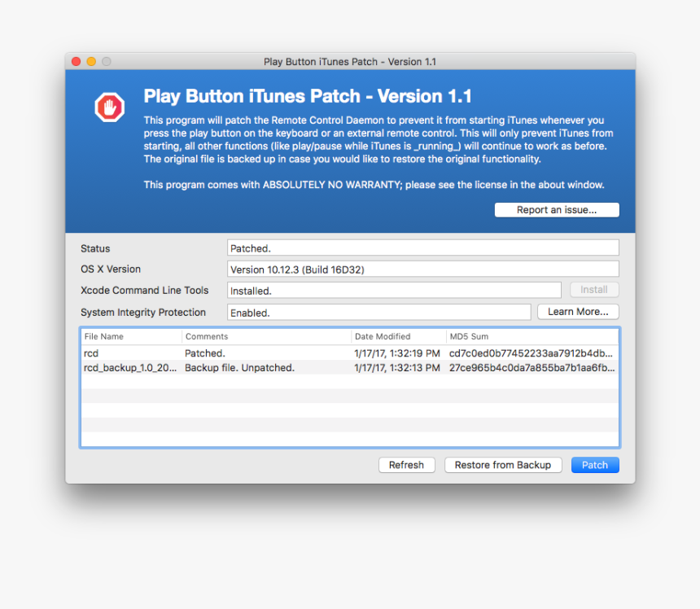The height and width of the screenshot is (609, 700).
Task: Select the System Integrity Protection field
Action: [379, 312]
